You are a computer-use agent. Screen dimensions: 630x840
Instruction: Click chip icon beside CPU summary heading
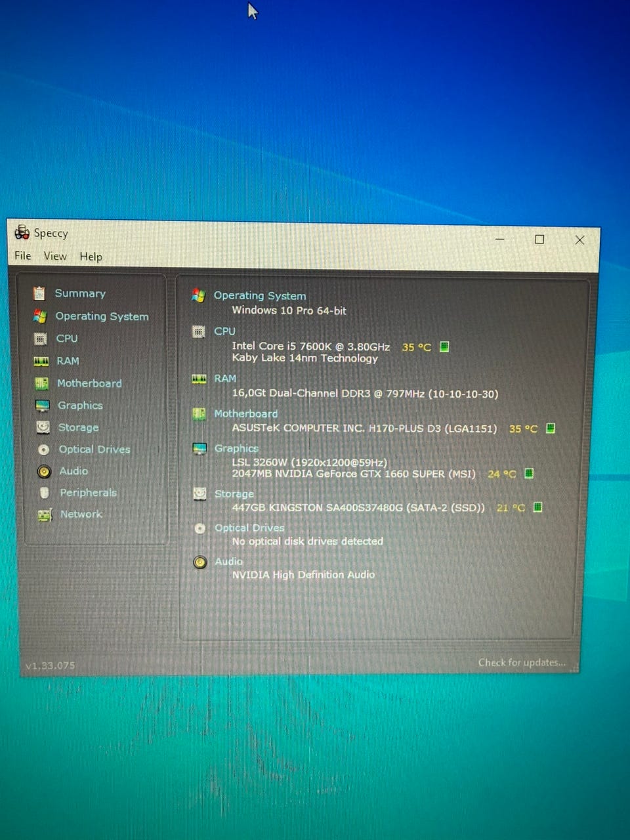click(x=199, y=331)
